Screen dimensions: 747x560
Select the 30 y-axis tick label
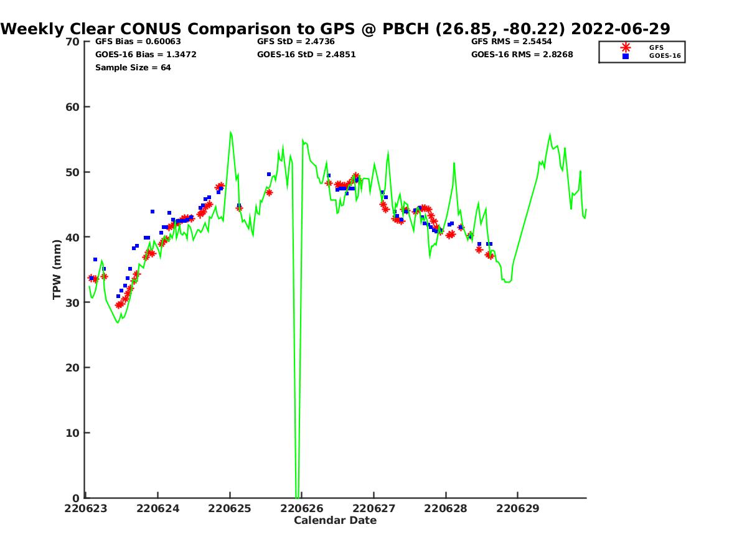pyautogui.click(x=73, y=302)
